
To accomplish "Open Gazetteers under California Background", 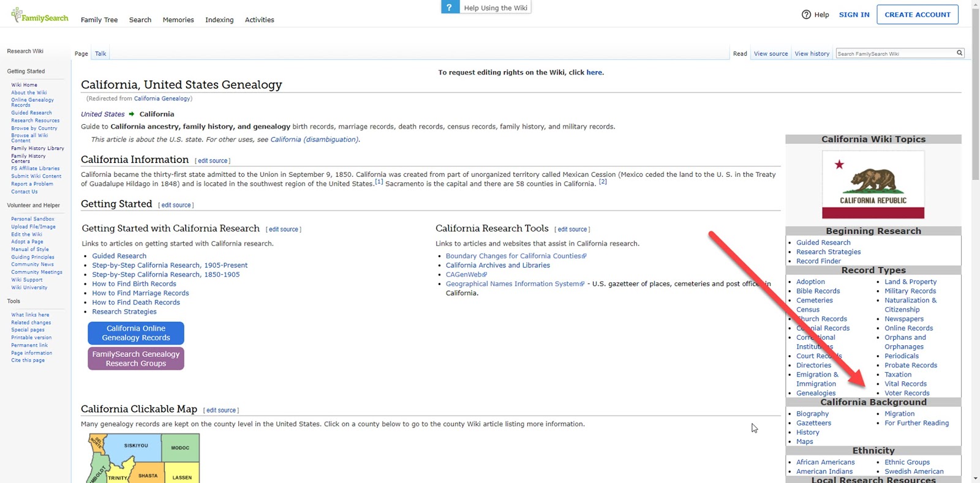I will tap(813, 423).
